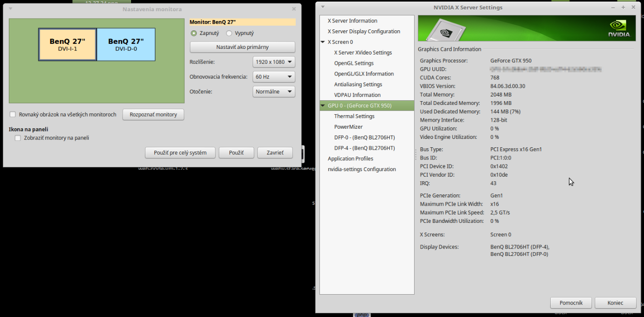The width and height of the screenshot is (644, 317).
Task: Collapse the GPU 0 GeForce GTX 950 node
Action: [323, 106]
